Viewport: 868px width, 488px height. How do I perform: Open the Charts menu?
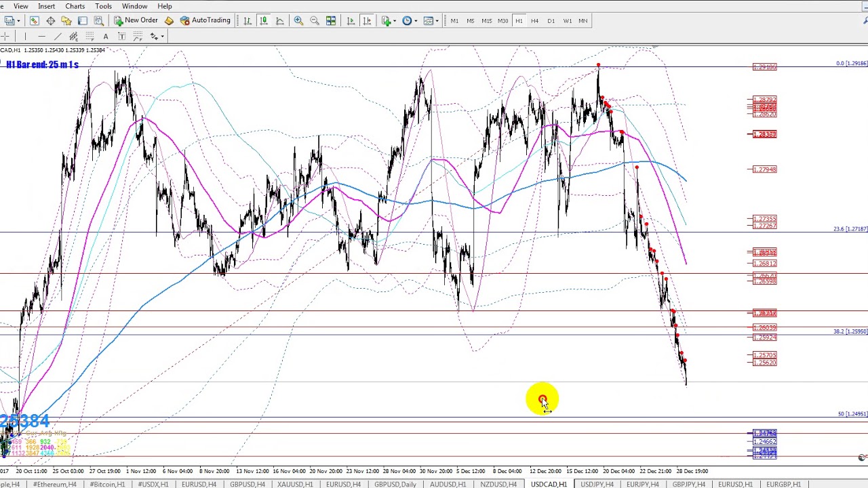(x=75, y=6)
